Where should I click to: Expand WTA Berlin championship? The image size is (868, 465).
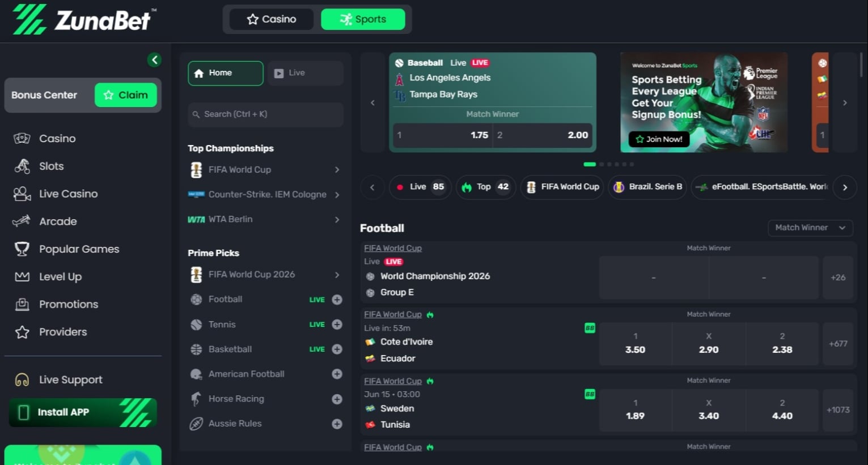(337, 220)
